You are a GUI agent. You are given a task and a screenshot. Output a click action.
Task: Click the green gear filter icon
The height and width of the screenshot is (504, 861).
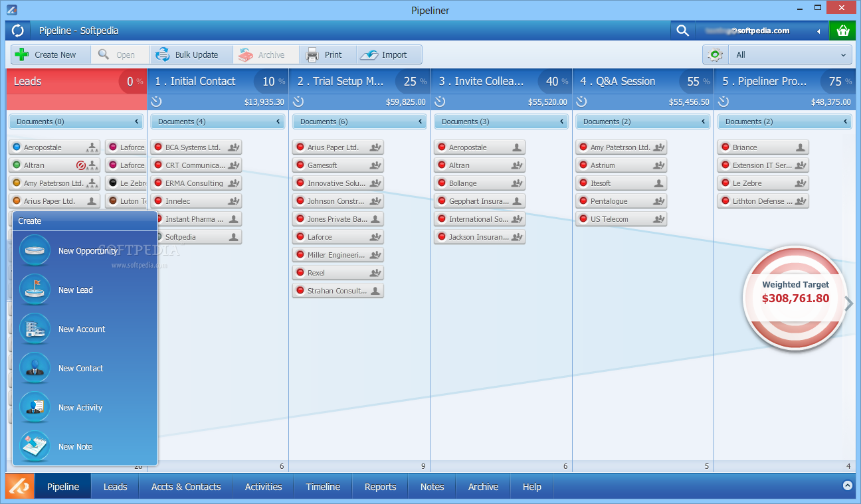tap(716, 54)
